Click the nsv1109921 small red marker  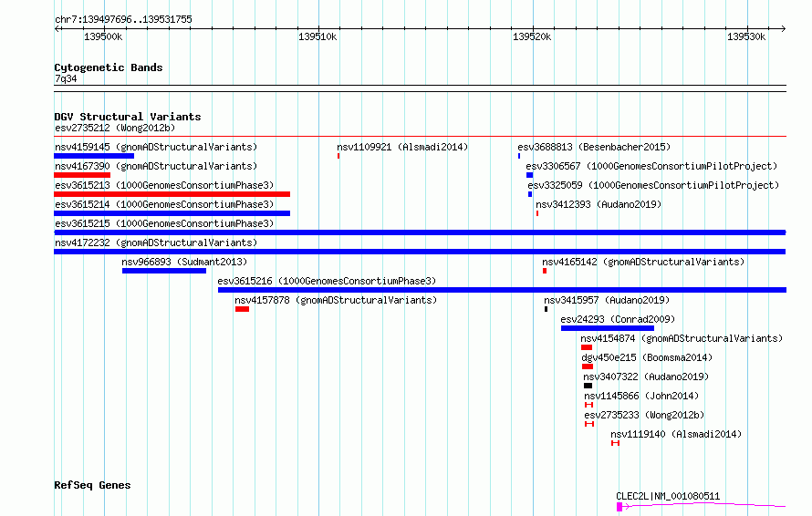pos(338,156)
